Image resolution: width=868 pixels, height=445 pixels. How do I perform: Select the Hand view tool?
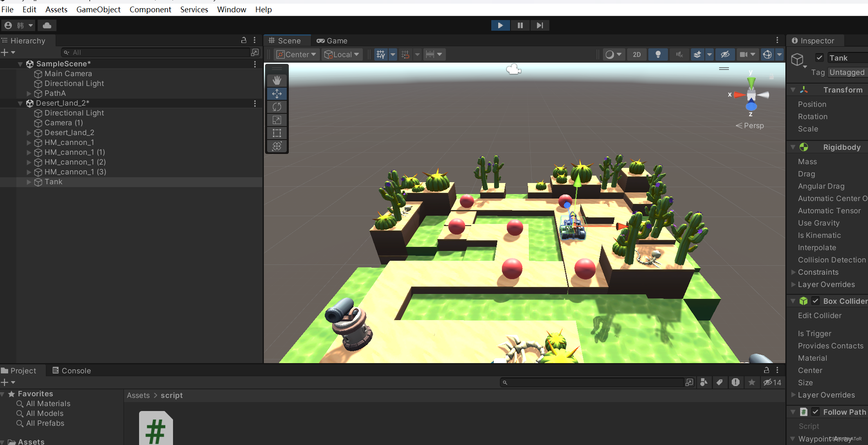click(277, 80)
